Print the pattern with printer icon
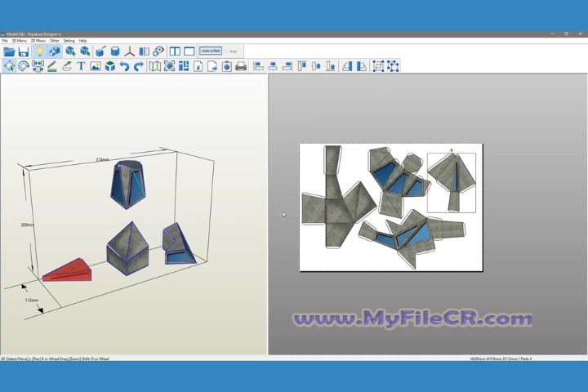This screenshot has height=392, width=588. pos(241,66)
